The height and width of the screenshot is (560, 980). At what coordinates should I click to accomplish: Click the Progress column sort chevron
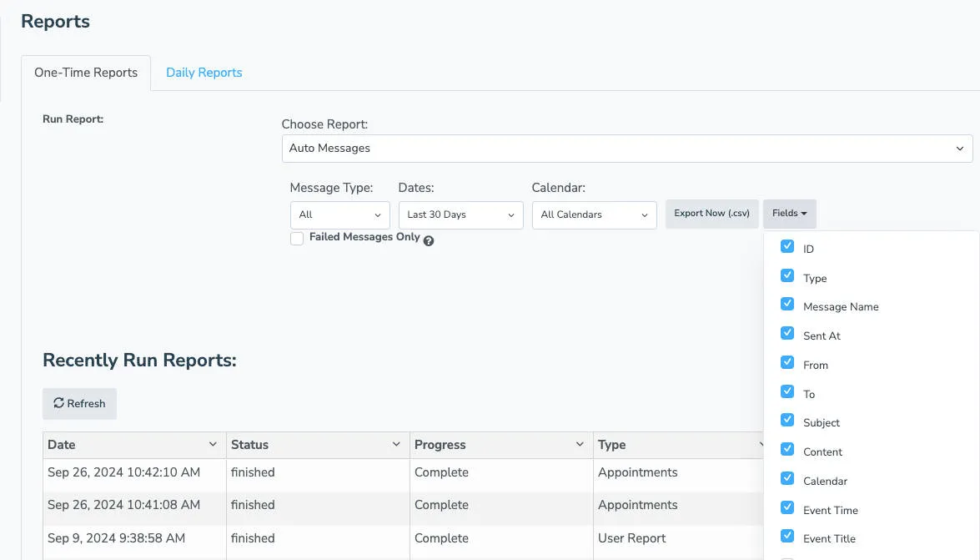[579, 444]
